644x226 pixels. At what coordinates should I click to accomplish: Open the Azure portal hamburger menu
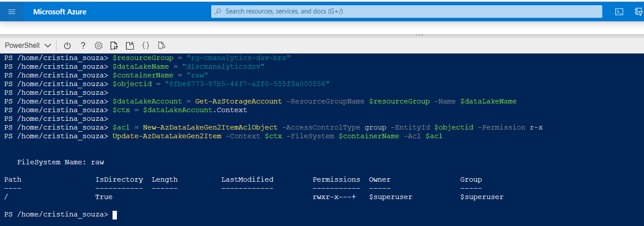[x=12, y=12]
